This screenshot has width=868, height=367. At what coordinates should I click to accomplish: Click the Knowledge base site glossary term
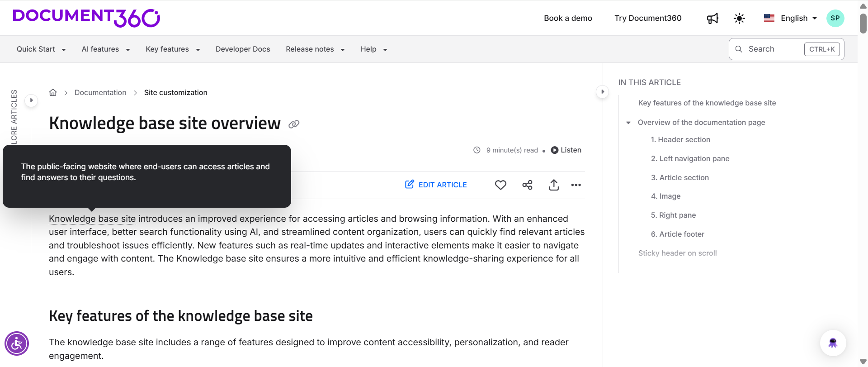pyautogui.click(x=92, y=219)
